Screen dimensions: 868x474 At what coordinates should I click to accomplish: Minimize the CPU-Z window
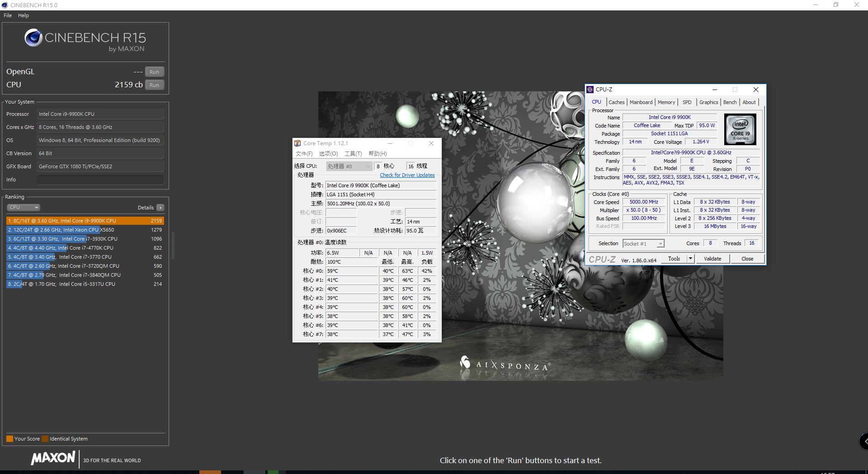tap(715, 90)
